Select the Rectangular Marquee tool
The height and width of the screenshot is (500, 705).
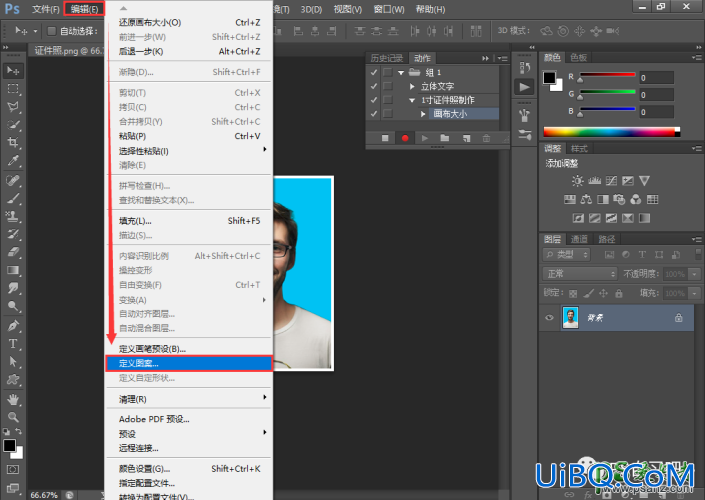[x=13, y=89]
